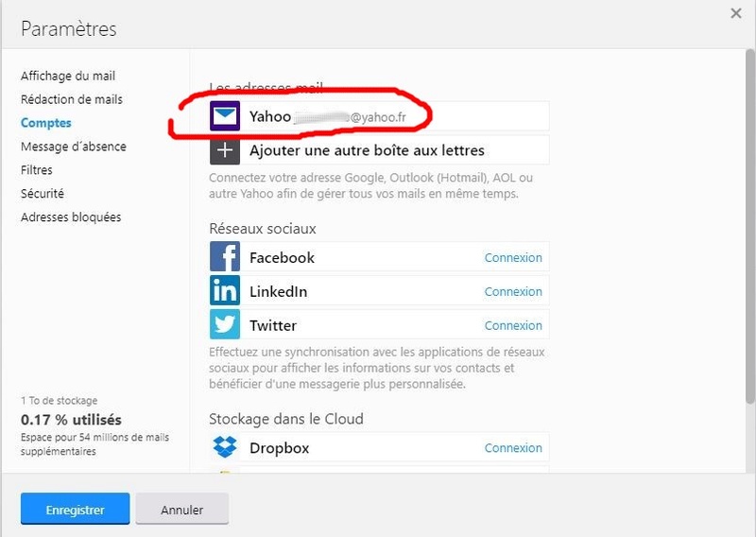756x537 pixels.
Task: Click the Facebook row label
Action: point(282,258)
